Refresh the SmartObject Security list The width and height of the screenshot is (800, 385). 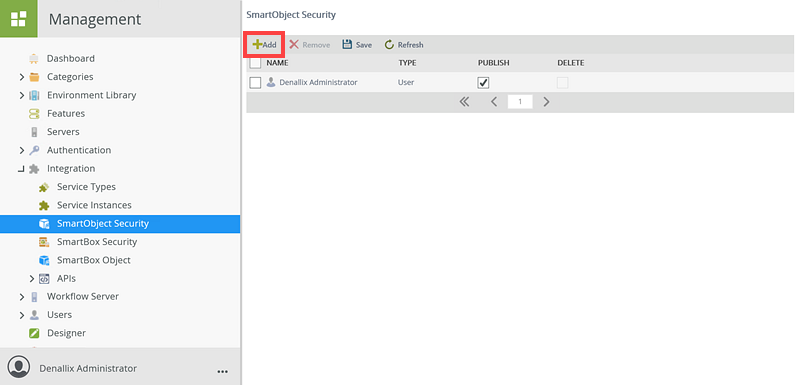click(404, 45)
